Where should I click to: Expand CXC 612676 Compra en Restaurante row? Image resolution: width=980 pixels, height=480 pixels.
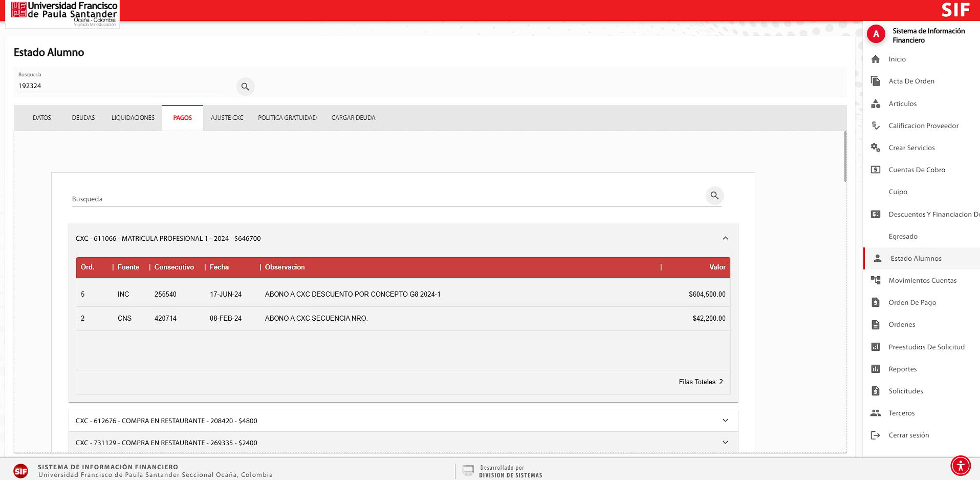click(403, 421)
